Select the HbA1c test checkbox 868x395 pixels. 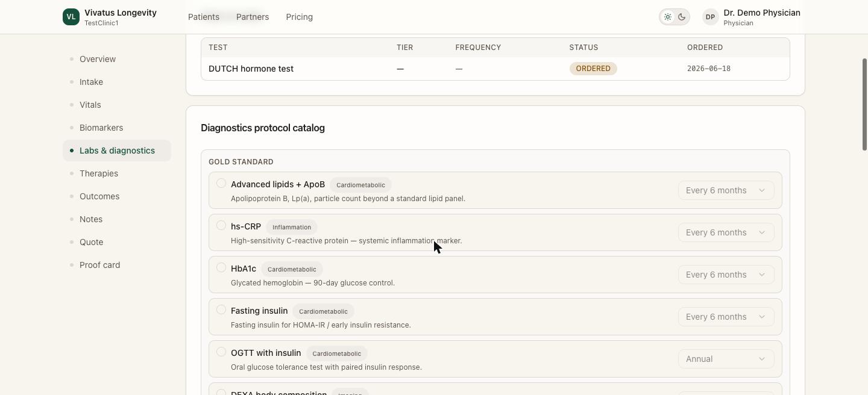point(221,267)
